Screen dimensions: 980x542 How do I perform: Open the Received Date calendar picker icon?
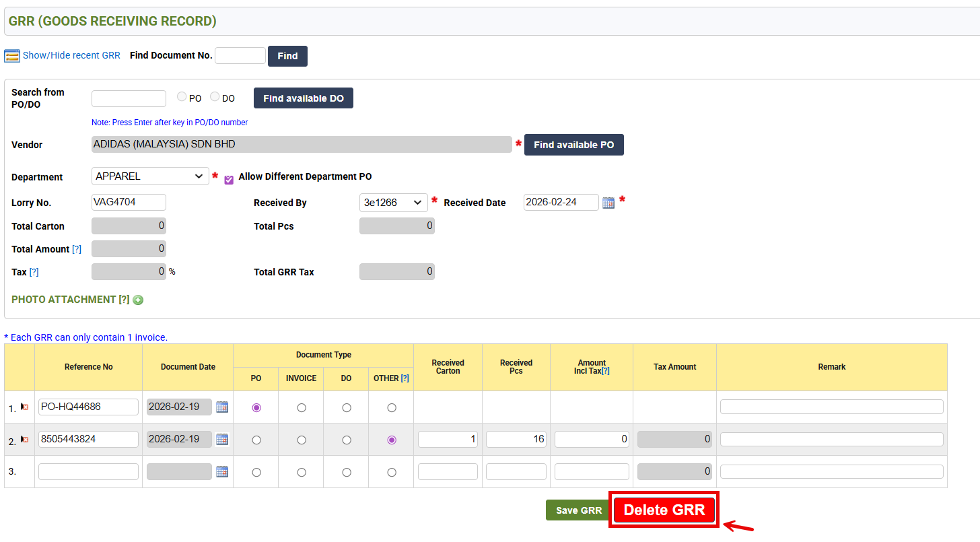click(x=608, y=203)
